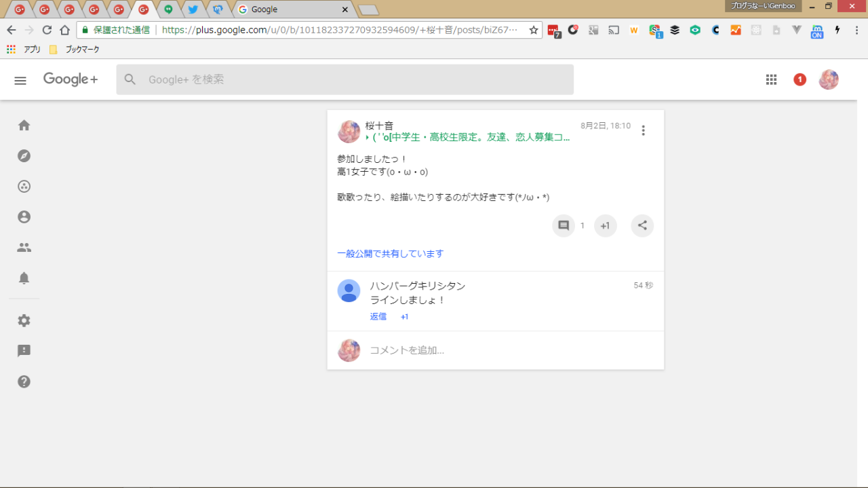
Task: Open the People icon in sidebar
Action: 24,248
